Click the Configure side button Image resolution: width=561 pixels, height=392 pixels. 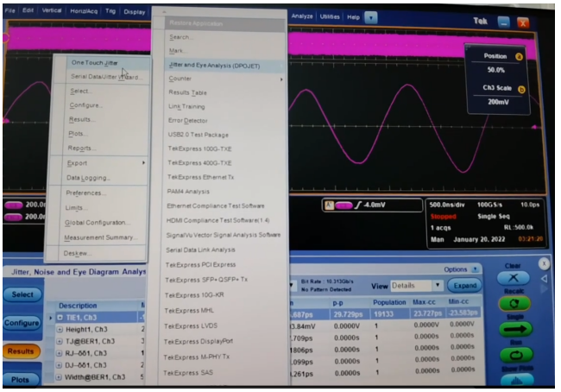pos(22,323)
